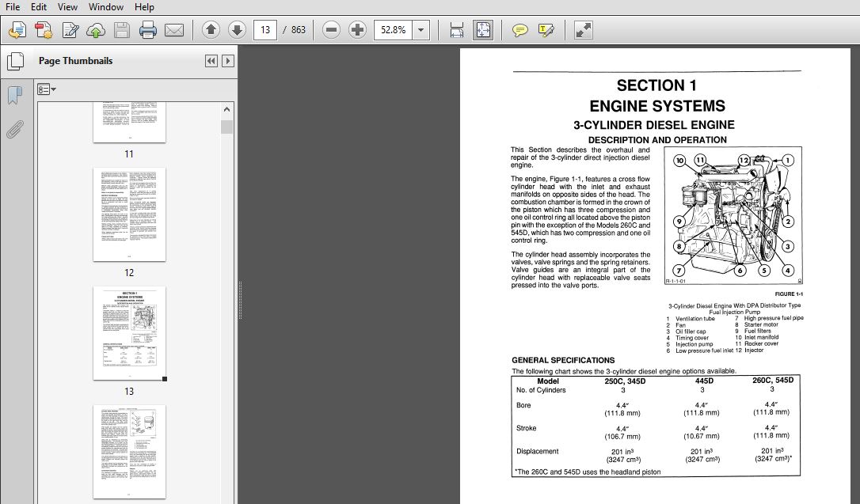This screenshot has width=860, height=504.
Task: Zoom out with the minus button
Action: coord(331,29)
